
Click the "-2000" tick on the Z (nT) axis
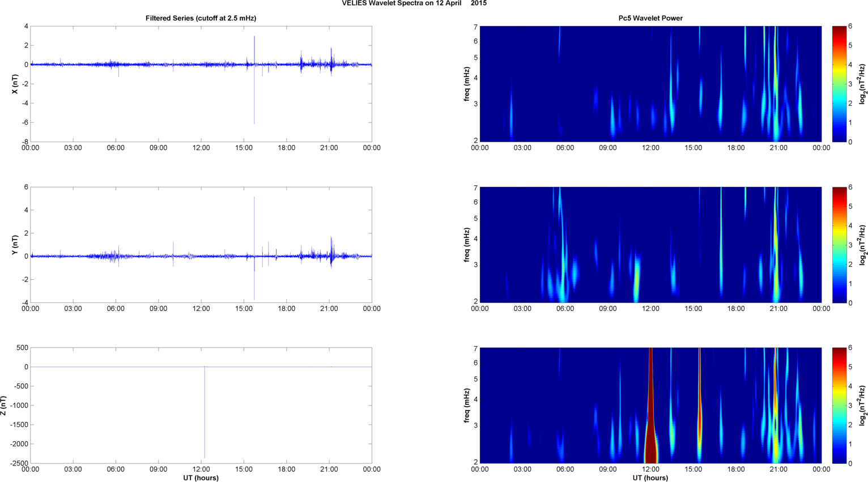click(x=19, y=444)
